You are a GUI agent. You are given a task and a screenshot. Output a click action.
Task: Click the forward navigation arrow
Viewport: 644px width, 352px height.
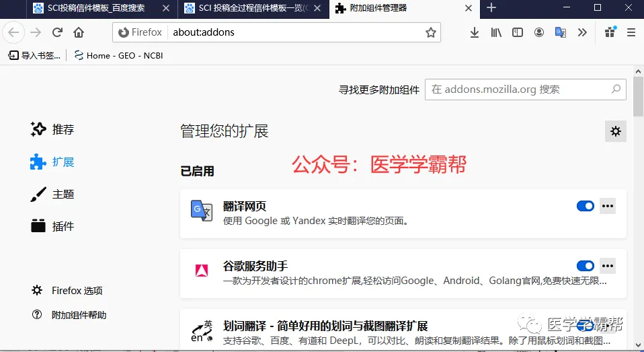click(x=36, y=32)
